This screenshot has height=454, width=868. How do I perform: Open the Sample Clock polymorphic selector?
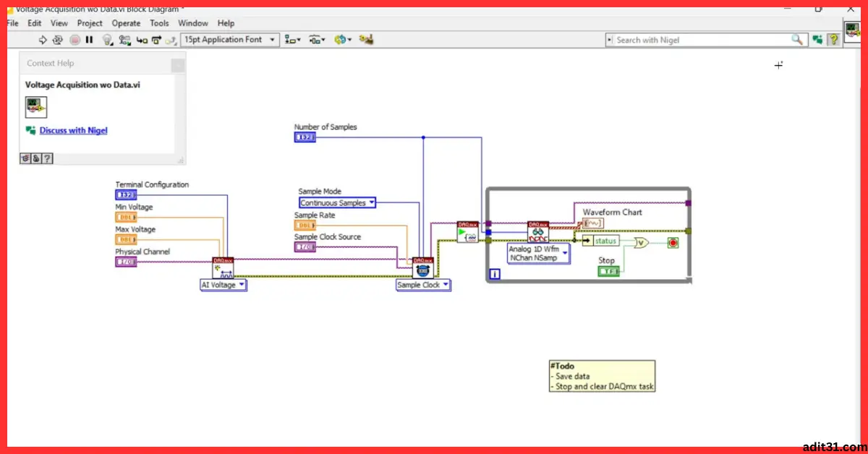(x=423, y=285)
